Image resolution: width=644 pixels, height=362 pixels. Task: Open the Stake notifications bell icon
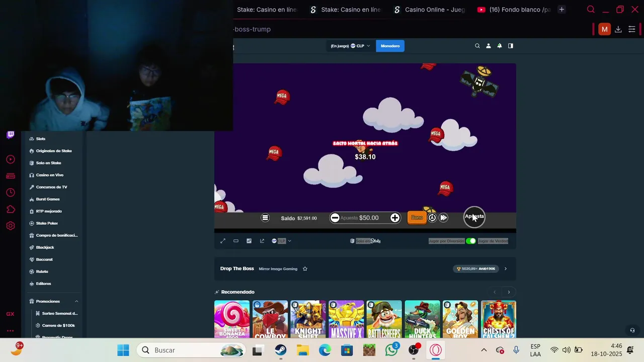pos(499,46)
